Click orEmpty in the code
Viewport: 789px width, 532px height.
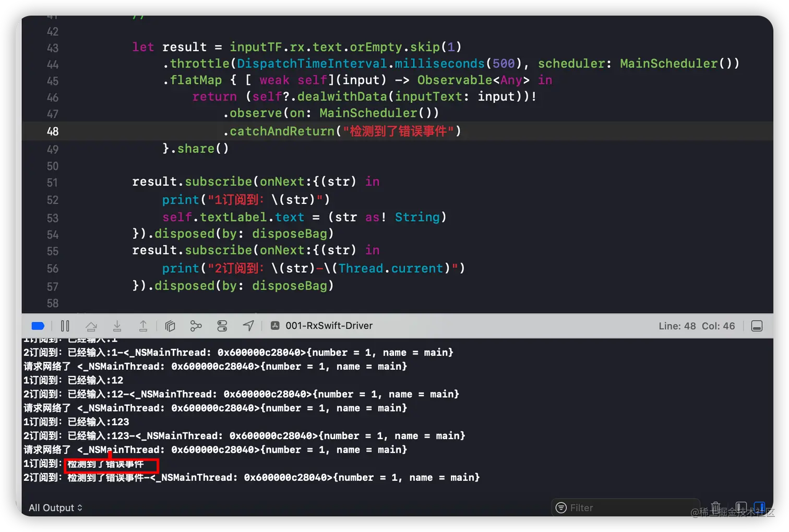(376, 47)
